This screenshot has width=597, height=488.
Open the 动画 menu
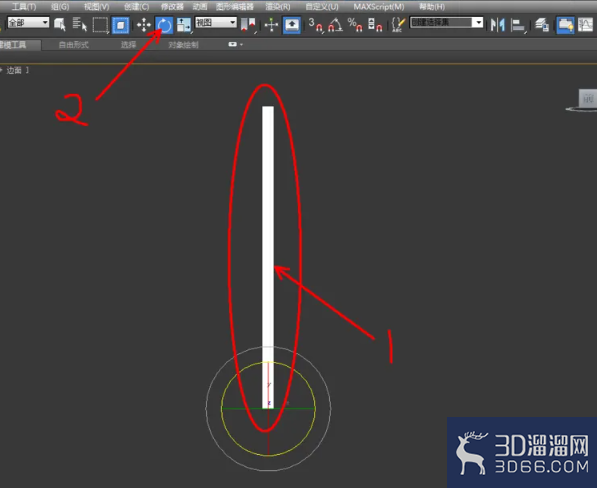tap(200, 6)
